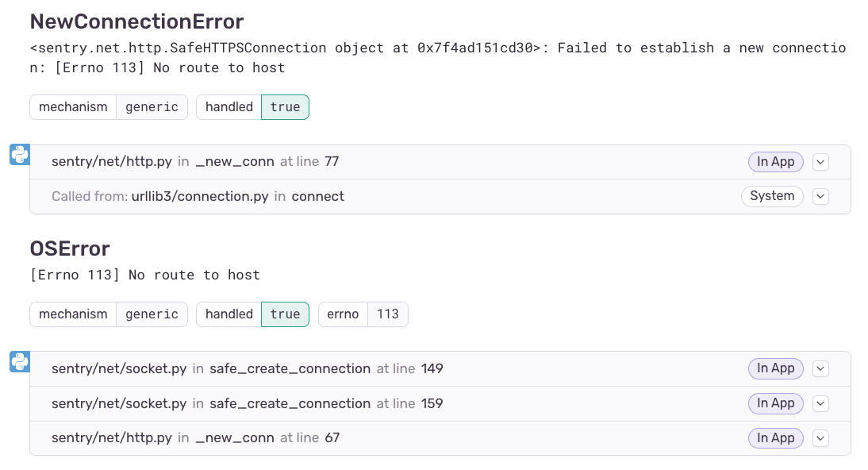Click the In App badge on the _new_conn frame

[775, 161]
